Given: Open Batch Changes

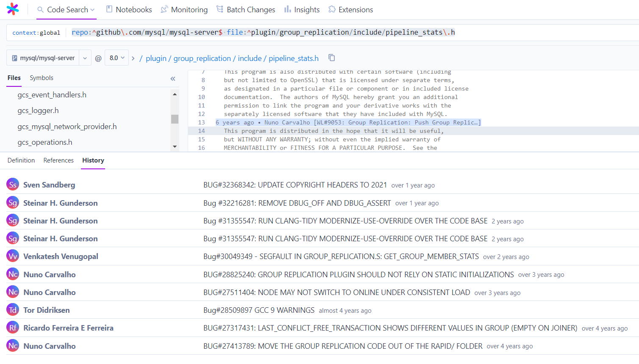Looking at the screenshot, I should [x=246, y=9].
